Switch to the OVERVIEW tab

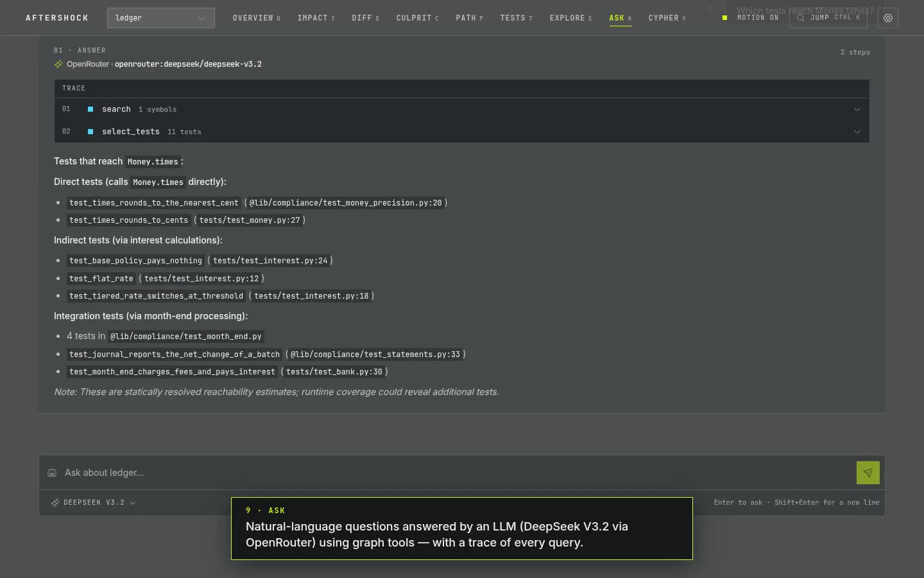tap(257, 18)
